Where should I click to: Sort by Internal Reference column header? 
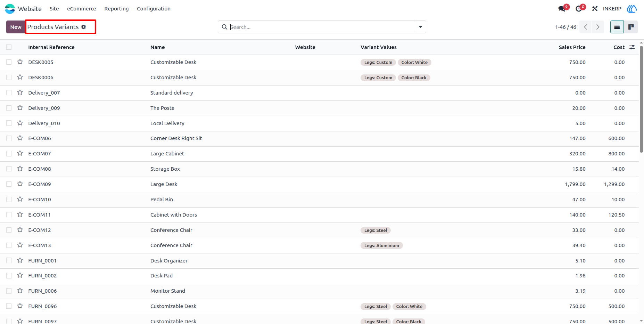click(51, 47)
